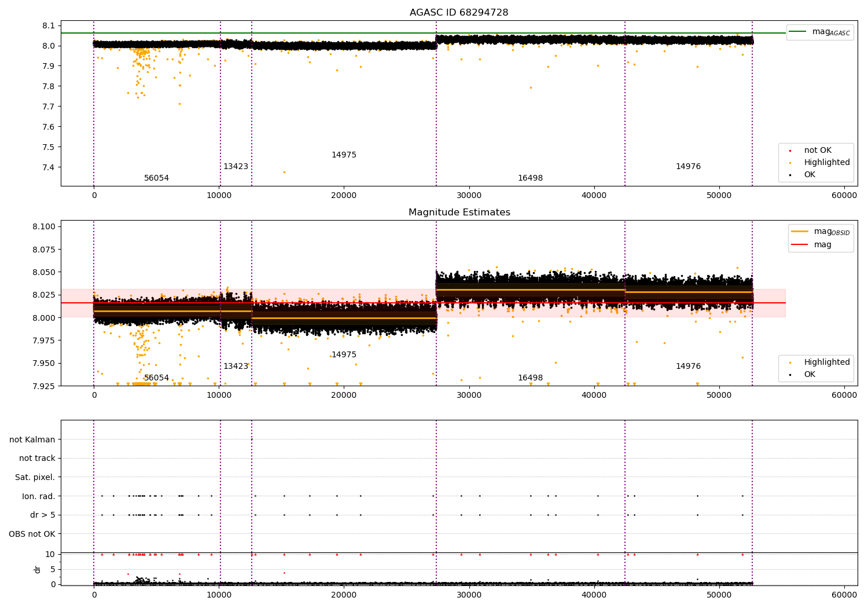Select the mag AGASC legend entry
Viewport: 868px width, 608px height.
[x=819, y=32]
